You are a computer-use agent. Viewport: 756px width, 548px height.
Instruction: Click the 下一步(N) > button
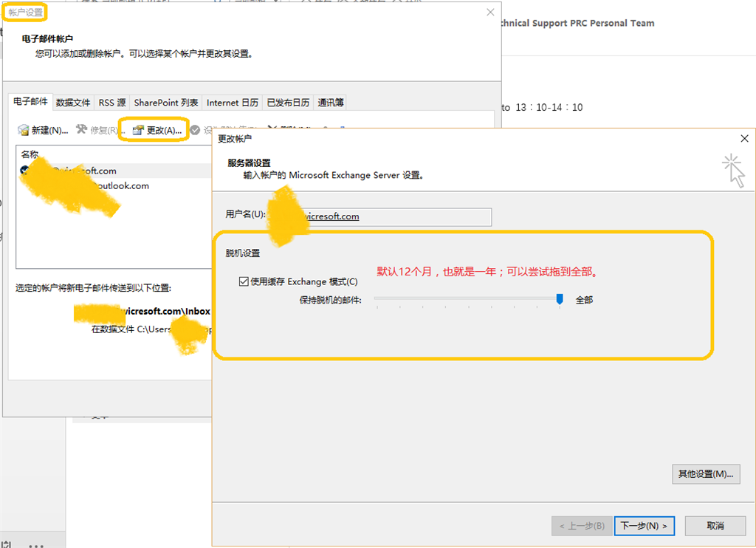[644, 526]
